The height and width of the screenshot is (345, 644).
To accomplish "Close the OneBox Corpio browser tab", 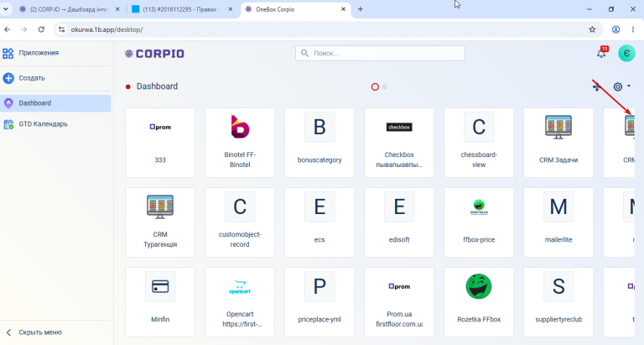I will click(343, 9).
